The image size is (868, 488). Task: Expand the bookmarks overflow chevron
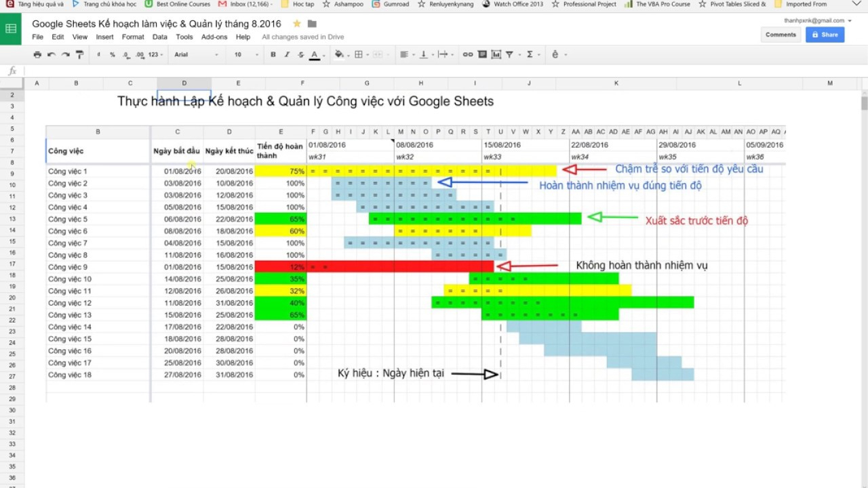[x=856, y=4]
